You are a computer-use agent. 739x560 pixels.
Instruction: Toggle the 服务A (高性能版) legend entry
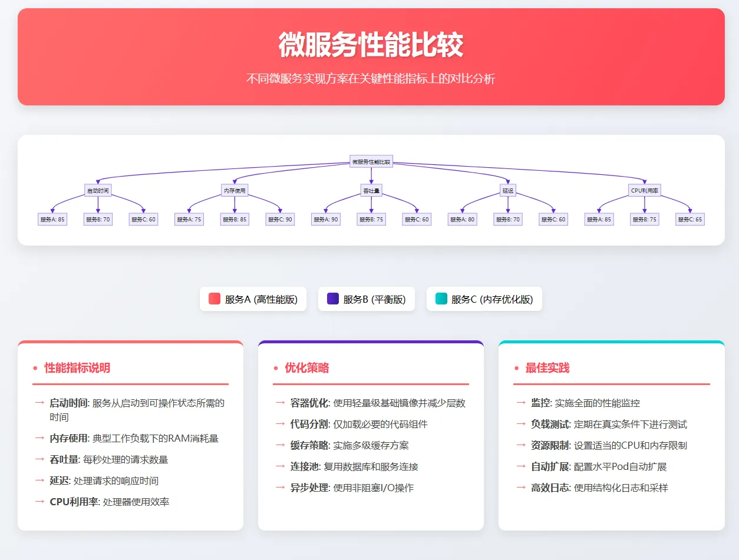(x=253, y=299)
